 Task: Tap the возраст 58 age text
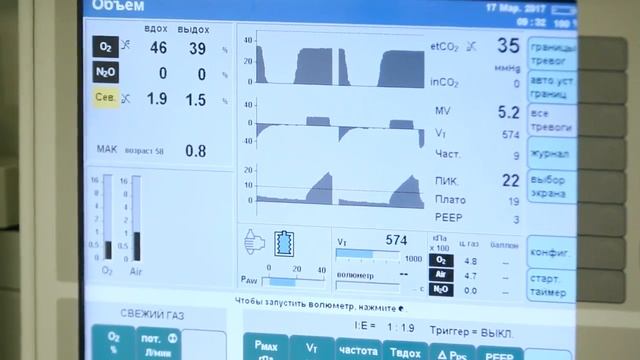tap(144, 151)
